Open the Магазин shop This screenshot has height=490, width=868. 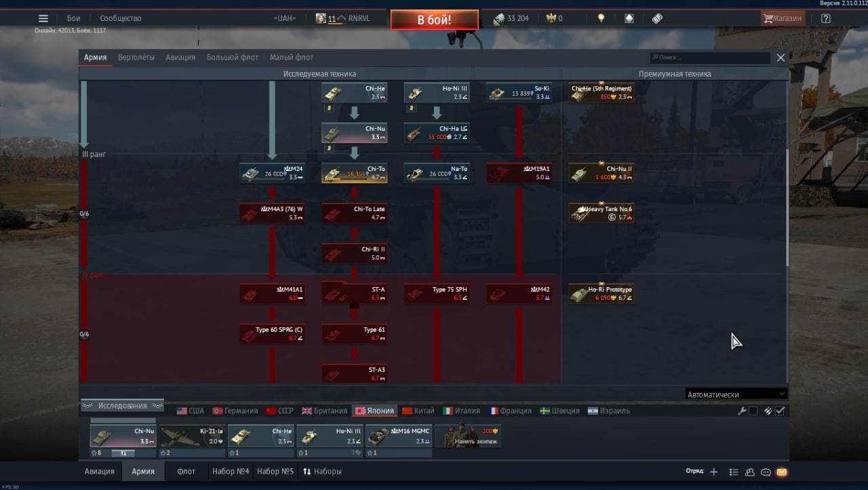(783, 18)
